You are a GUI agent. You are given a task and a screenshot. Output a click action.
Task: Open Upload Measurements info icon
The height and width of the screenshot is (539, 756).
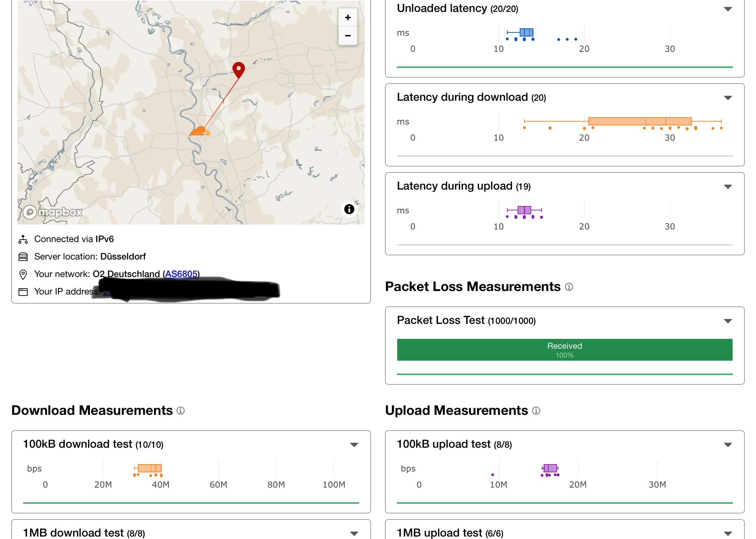click(x=536, y=411)
